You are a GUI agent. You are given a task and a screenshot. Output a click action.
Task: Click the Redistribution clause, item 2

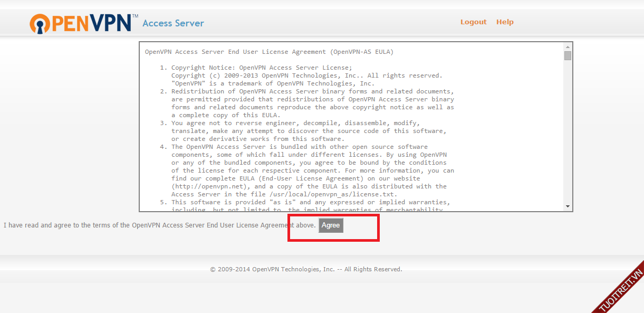(311, 91)
